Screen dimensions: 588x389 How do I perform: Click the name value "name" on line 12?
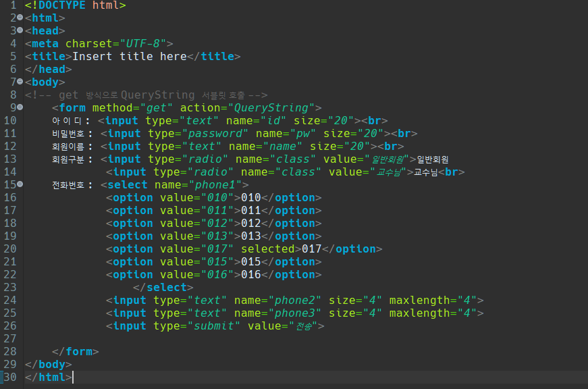pyautogui.click(x=283, y=147)
